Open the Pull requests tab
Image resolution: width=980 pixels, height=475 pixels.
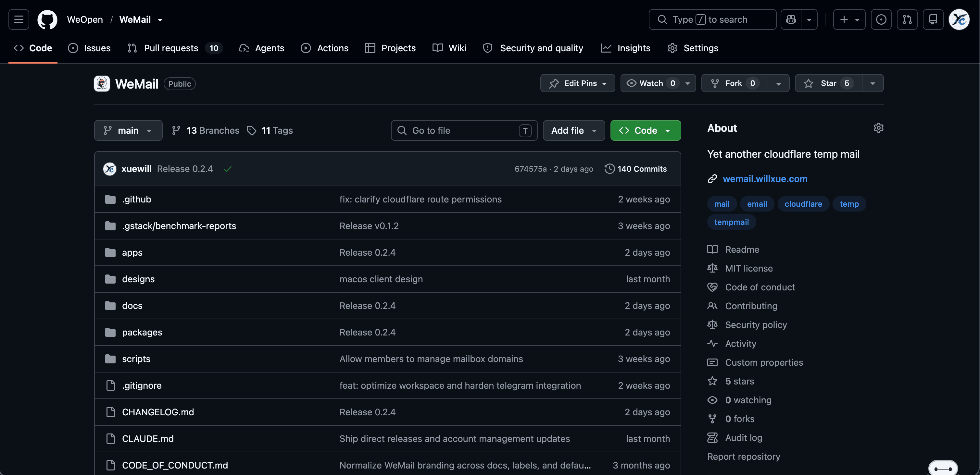click(x=175, y=48)
